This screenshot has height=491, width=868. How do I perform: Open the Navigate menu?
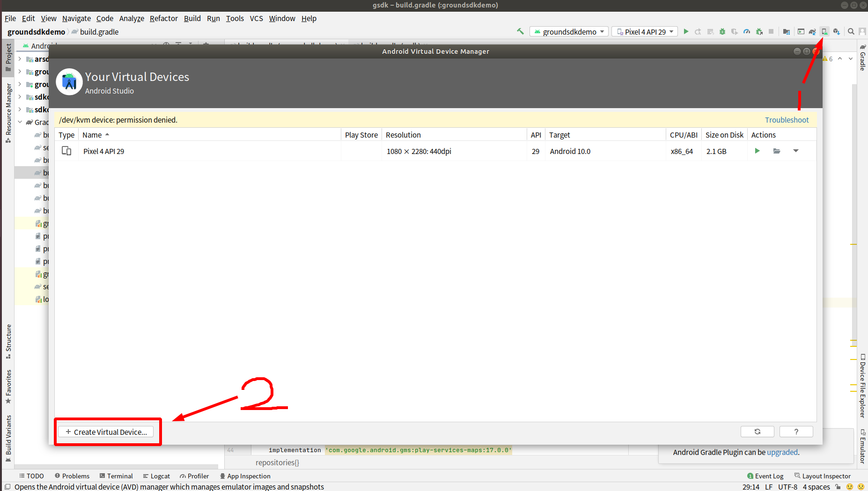click(76, 18)
